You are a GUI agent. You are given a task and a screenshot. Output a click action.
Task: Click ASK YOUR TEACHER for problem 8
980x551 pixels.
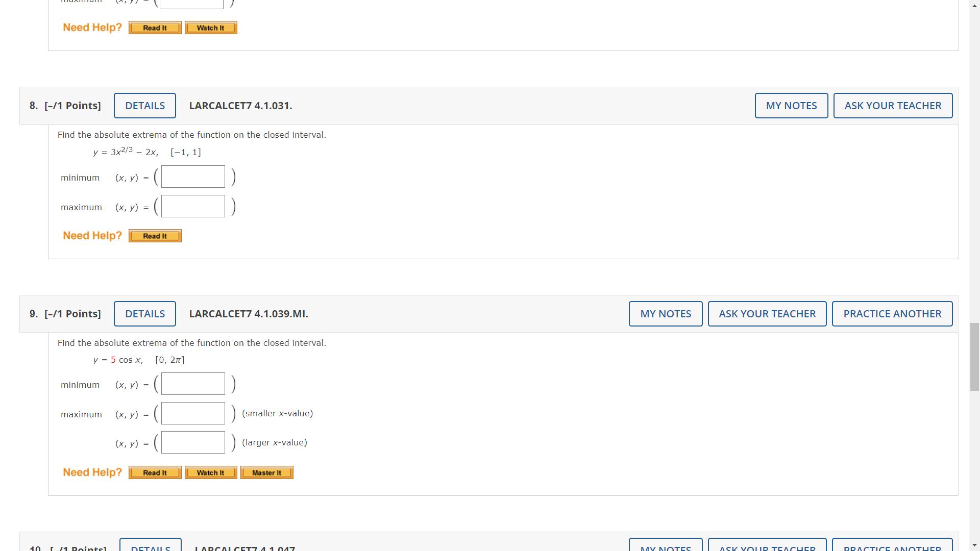pyautogui.click(x=893, y=106)
